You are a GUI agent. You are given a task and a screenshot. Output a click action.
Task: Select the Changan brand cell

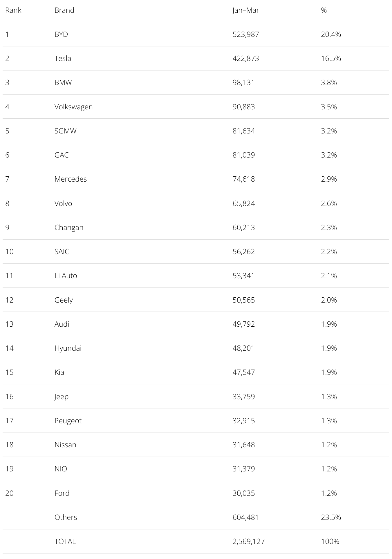(69, 227)
